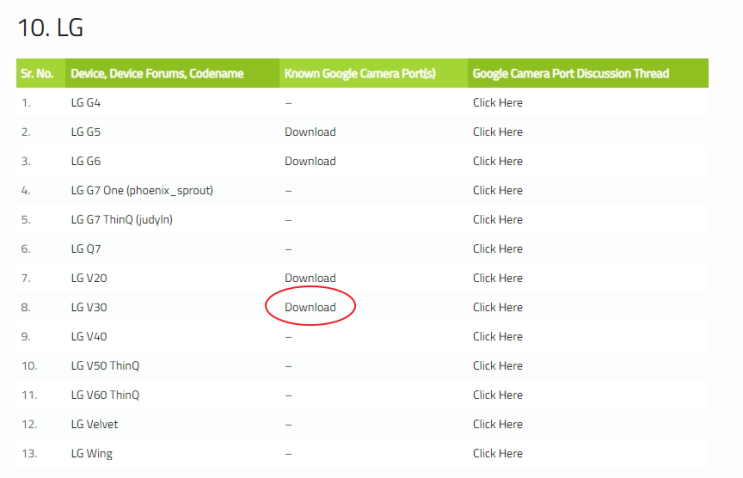Select LG G7 ThinQ (judyln) text

click(122, 220)
